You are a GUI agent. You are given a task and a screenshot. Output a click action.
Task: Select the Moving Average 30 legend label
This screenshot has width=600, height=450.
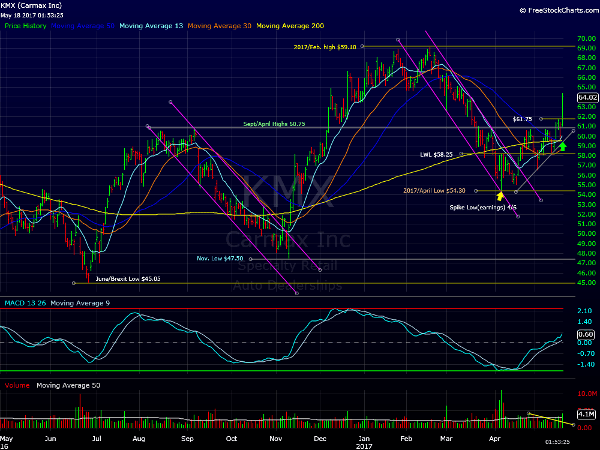219,26
